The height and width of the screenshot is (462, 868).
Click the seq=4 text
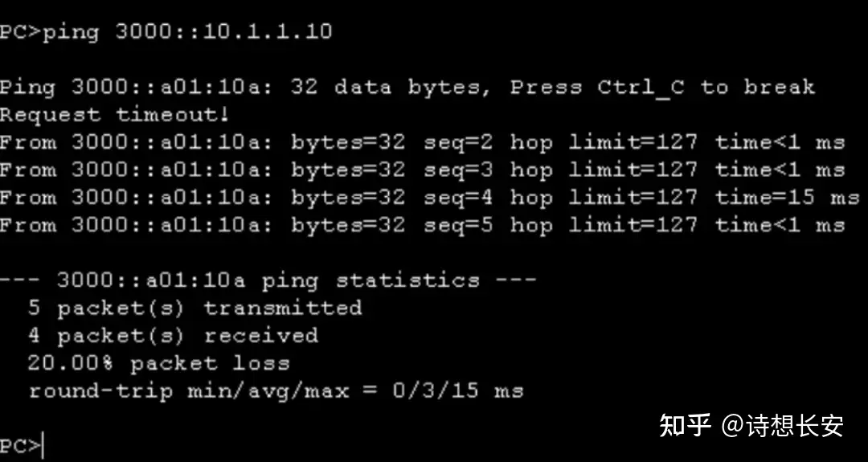pyautogui.click(x=458, y=198)
